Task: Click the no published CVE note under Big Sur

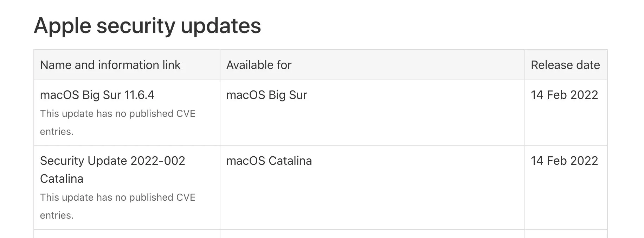Action: [117, 123]
